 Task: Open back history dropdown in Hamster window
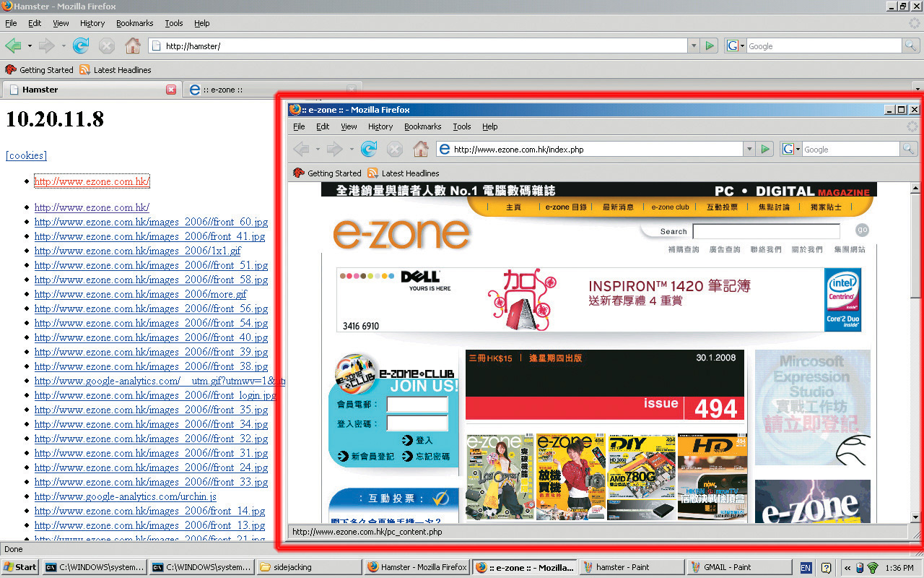[x=30, y=46]
